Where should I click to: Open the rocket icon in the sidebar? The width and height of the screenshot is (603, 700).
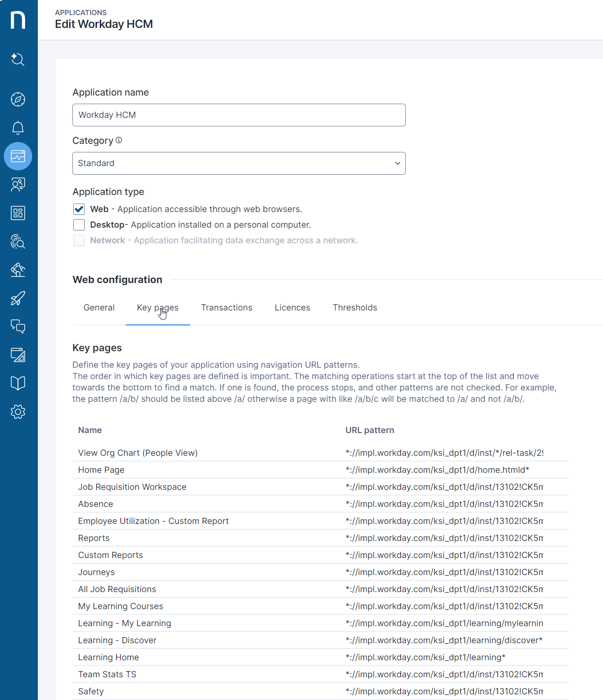coord(18,298)
